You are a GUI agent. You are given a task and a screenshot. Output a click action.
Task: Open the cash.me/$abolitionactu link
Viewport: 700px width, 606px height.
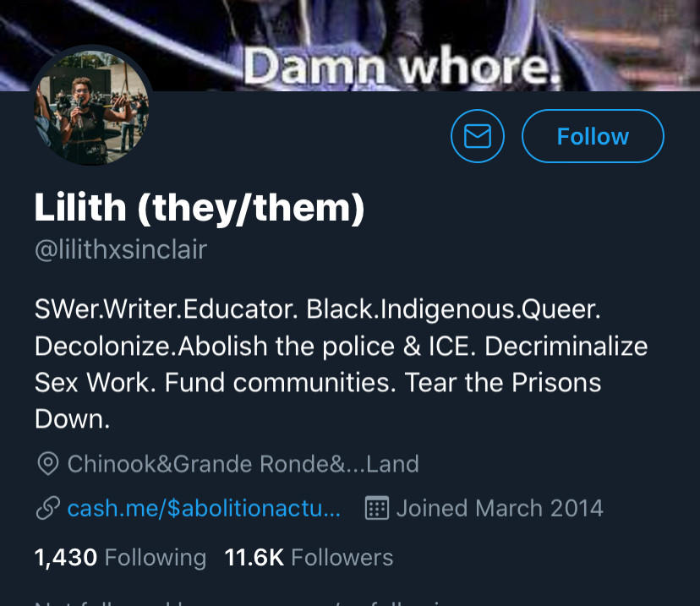coord(204,508)
